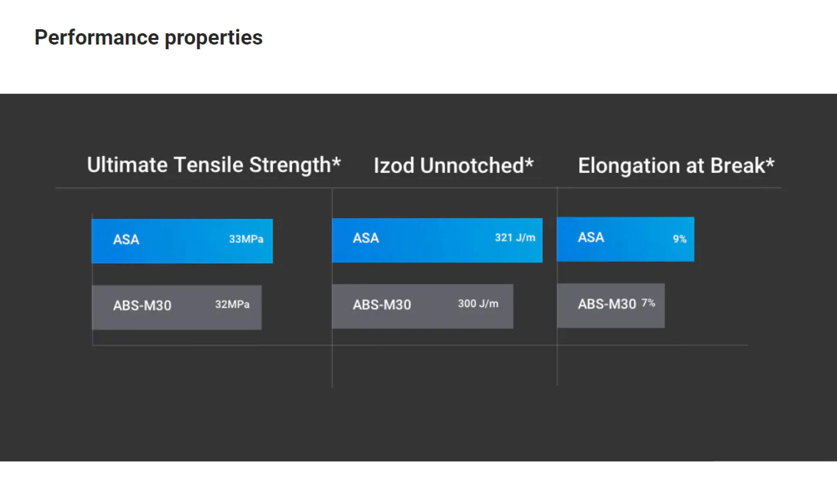837x504 pixels.
Task: Click the Izod Unnotched heading
Action: coord(453,166)
